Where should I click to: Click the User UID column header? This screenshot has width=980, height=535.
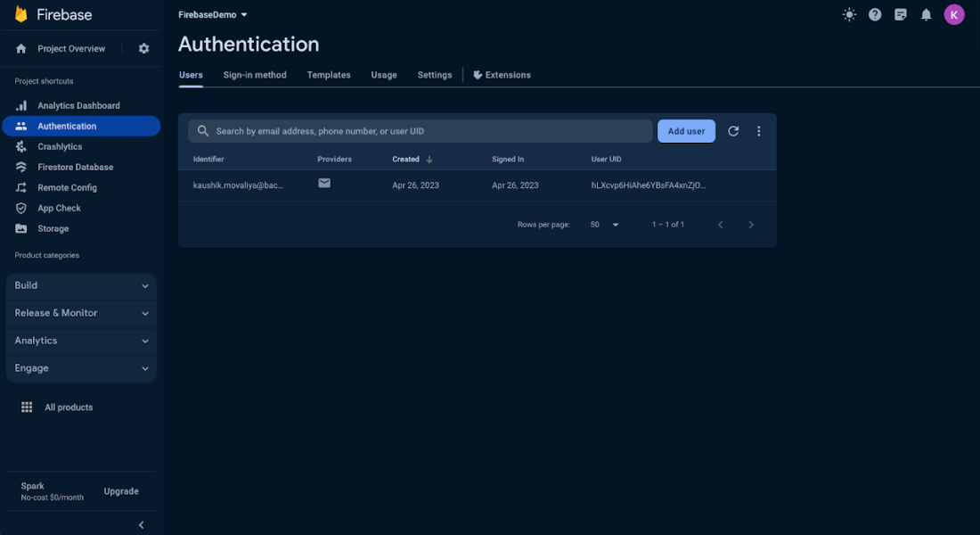606,159
